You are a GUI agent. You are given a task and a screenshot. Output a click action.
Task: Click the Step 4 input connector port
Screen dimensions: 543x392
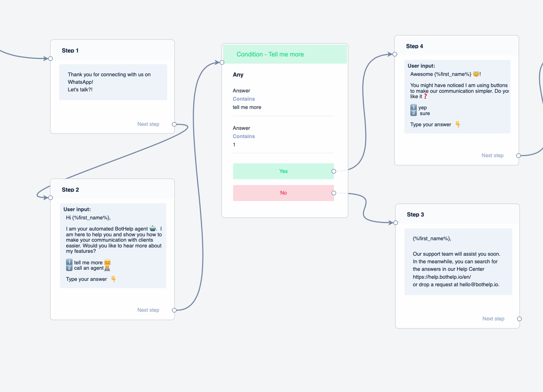395,54
